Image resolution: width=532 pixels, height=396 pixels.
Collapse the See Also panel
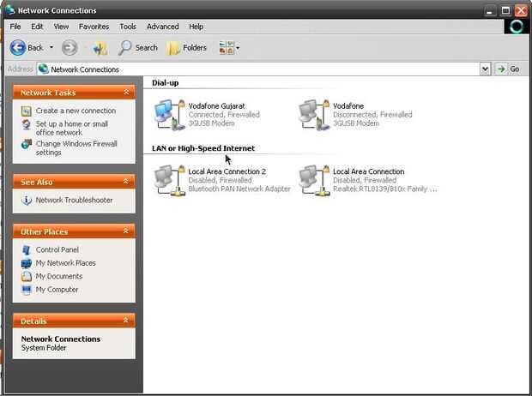click(x=126, y=182)
